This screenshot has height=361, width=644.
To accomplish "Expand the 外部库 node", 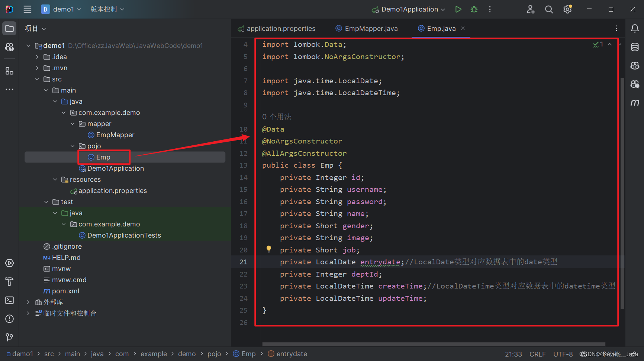I will tap(28, 302).
